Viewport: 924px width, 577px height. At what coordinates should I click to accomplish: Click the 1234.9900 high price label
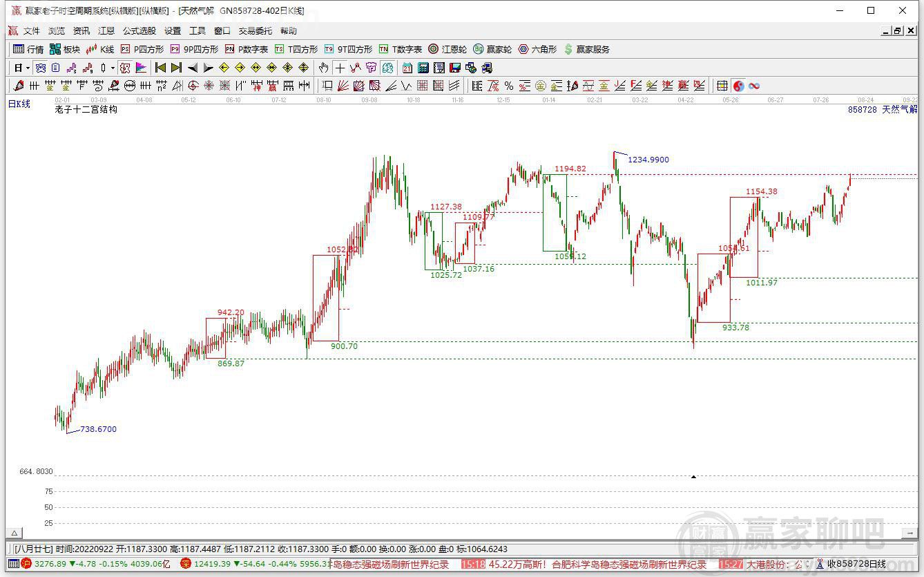click(648, 160)
